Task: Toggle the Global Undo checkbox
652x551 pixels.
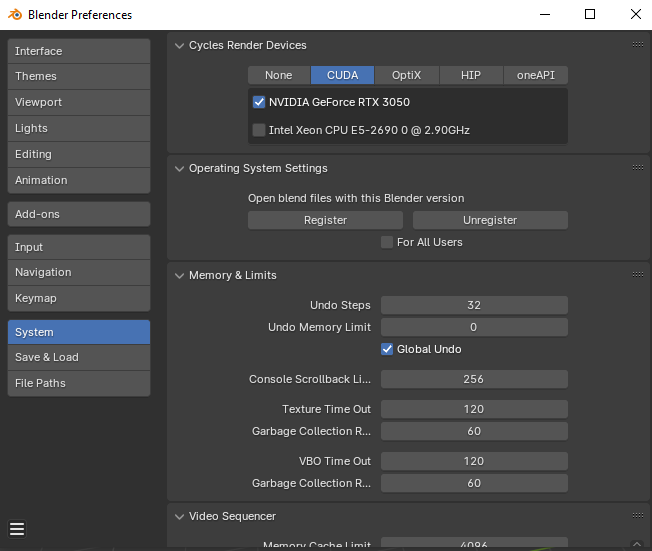Action: (387, 349)
